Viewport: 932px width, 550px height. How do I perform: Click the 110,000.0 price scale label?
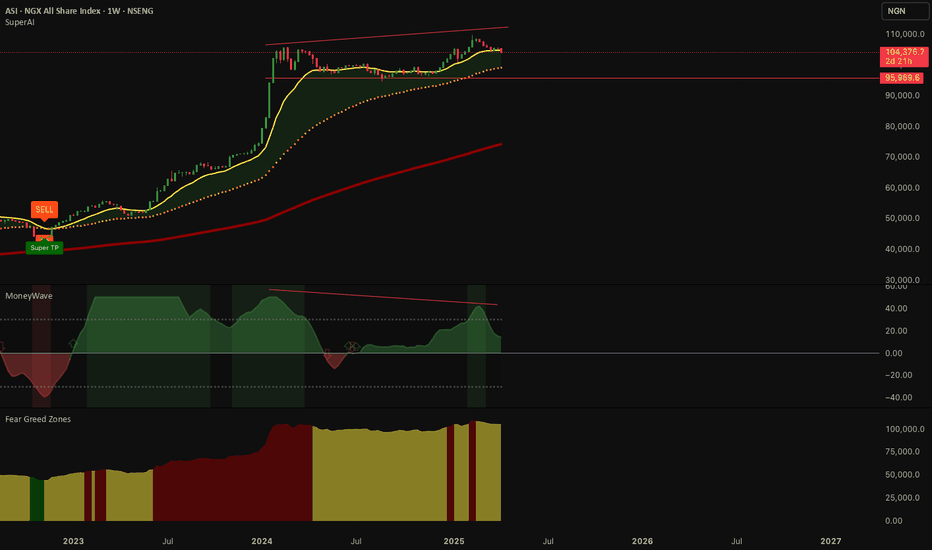click(905, 34)
